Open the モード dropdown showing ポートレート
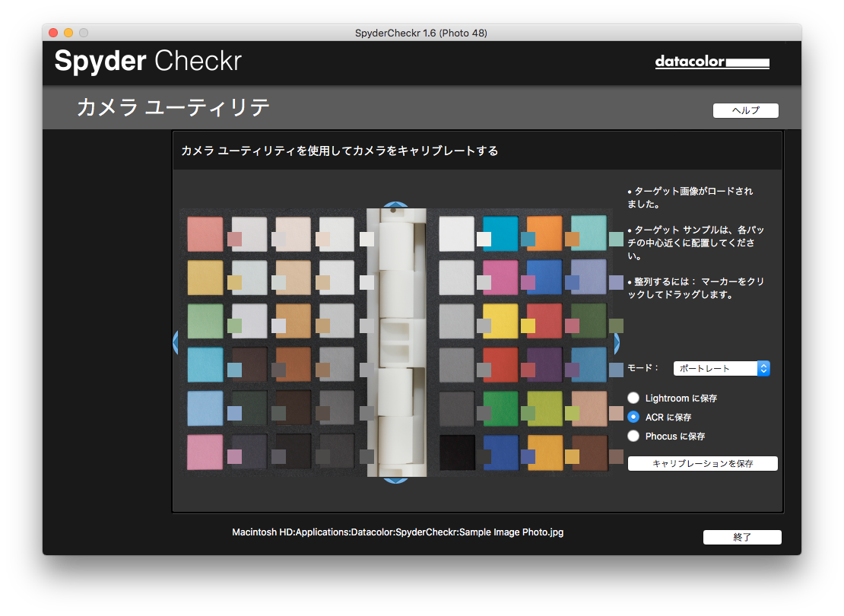844x616 pixels. [722, 368]
